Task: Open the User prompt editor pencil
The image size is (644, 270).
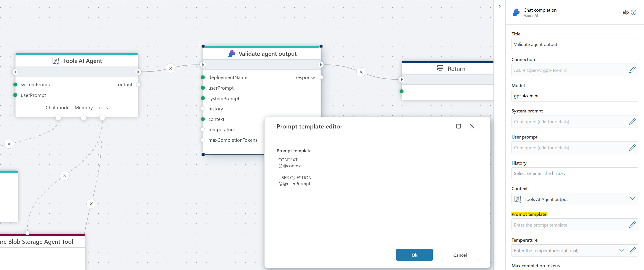Action: tap(632, 148)
